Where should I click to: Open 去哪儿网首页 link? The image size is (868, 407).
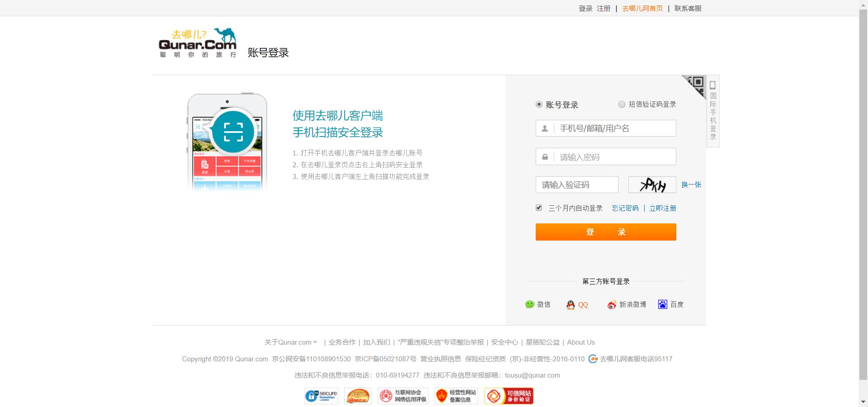pos(642,8)
